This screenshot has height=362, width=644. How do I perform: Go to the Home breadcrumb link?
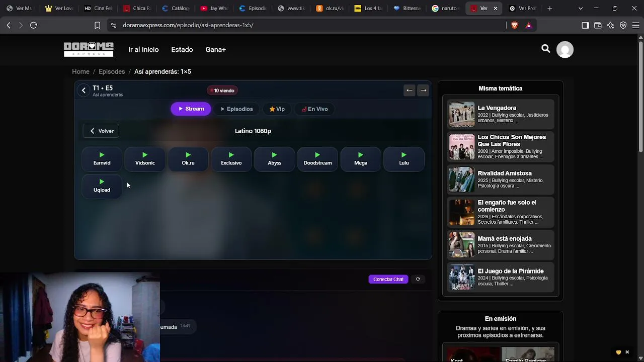pos(80,71)
